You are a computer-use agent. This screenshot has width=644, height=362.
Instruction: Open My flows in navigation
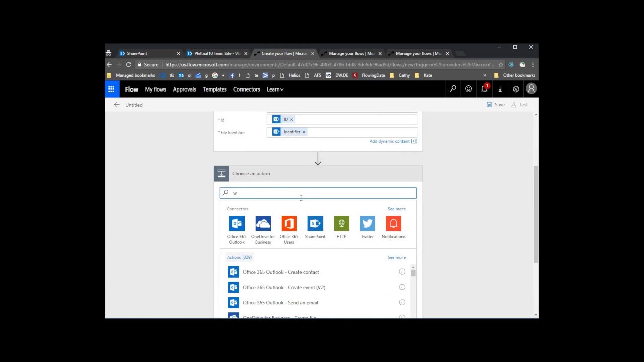[155, 89]
